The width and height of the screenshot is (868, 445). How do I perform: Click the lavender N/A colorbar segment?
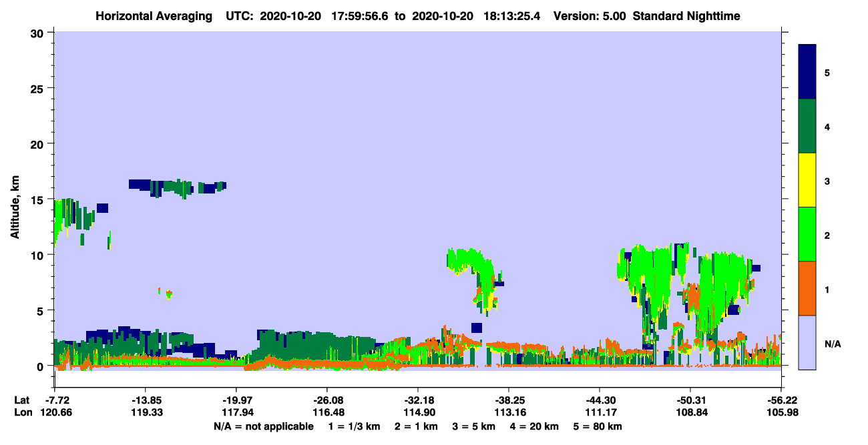[807, 342]
